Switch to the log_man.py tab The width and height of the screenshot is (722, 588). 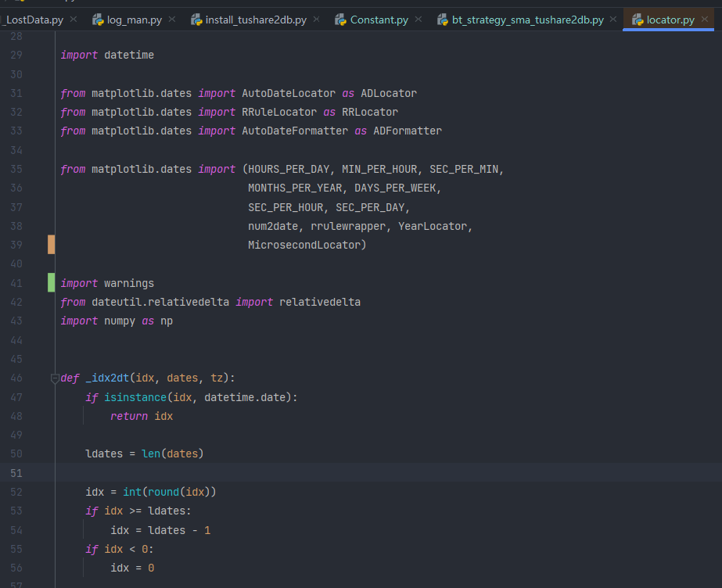click(135, 20)
